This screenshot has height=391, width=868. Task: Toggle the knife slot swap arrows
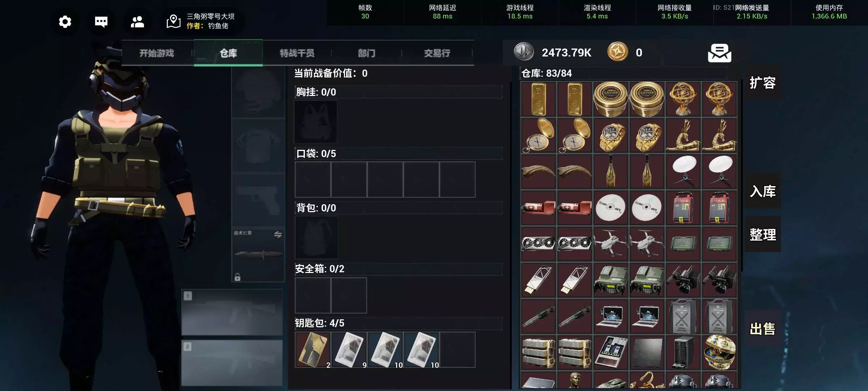[x=278, y=235]
